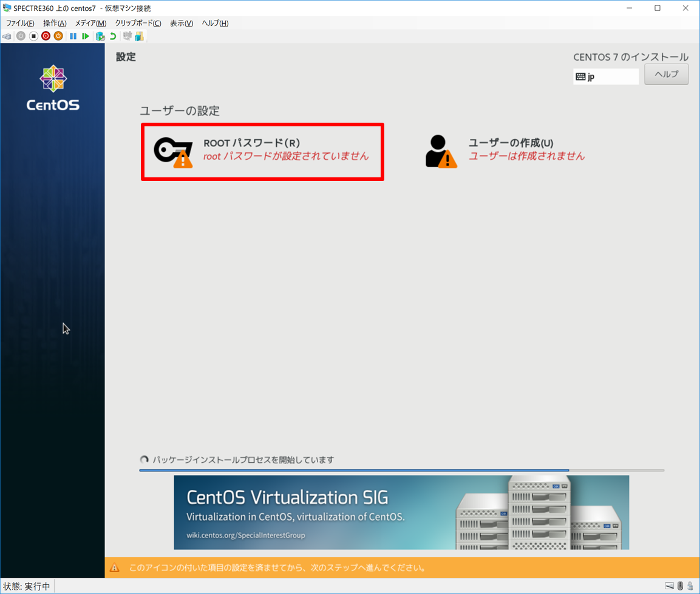Open the ファイル(F) menu

20,23
